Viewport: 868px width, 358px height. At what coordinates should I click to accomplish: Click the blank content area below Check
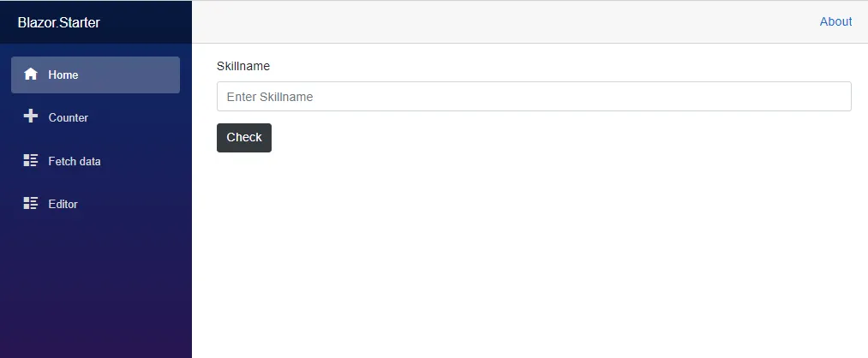pyautogui.click(x=514, y=257)
